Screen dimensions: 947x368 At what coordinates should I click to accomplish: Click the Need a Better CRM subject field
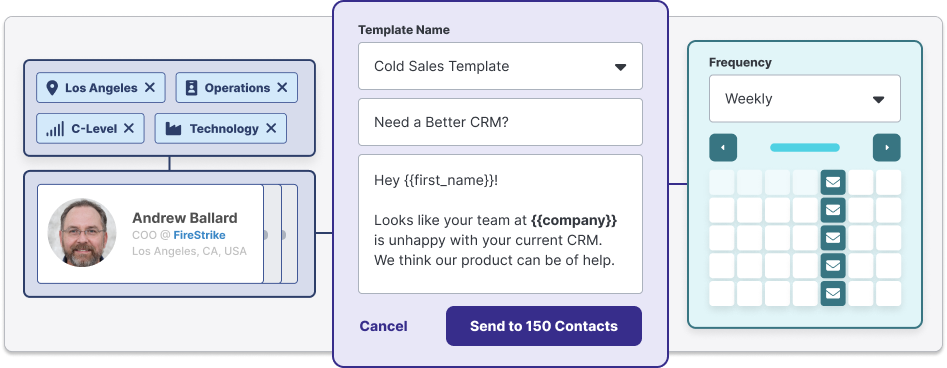[x=500, y=122]
